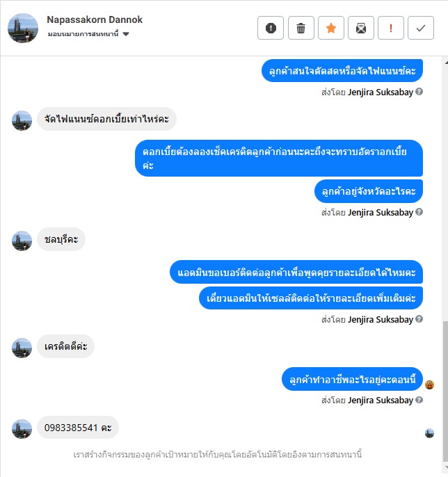
Task: Click the scrollbar up arrow
Action: pyautogui.click(x=446, y=63)
